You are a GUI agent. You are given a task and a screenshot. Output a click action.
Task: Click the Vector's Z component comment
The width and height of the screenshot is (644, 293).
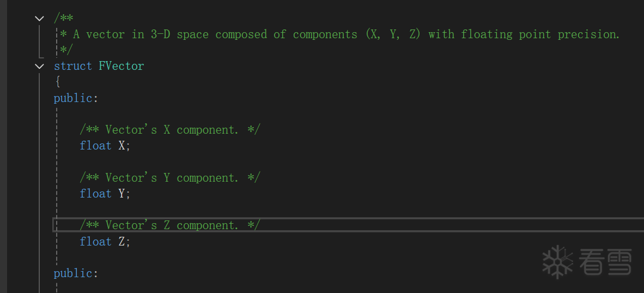pyautogui.click(x=170, y=225)
